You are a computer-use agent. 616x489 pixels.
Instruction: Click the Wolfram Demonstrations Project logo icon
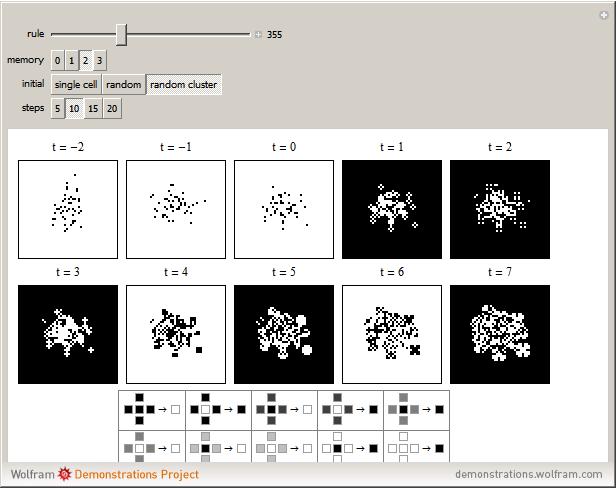(x=65, y=474)
